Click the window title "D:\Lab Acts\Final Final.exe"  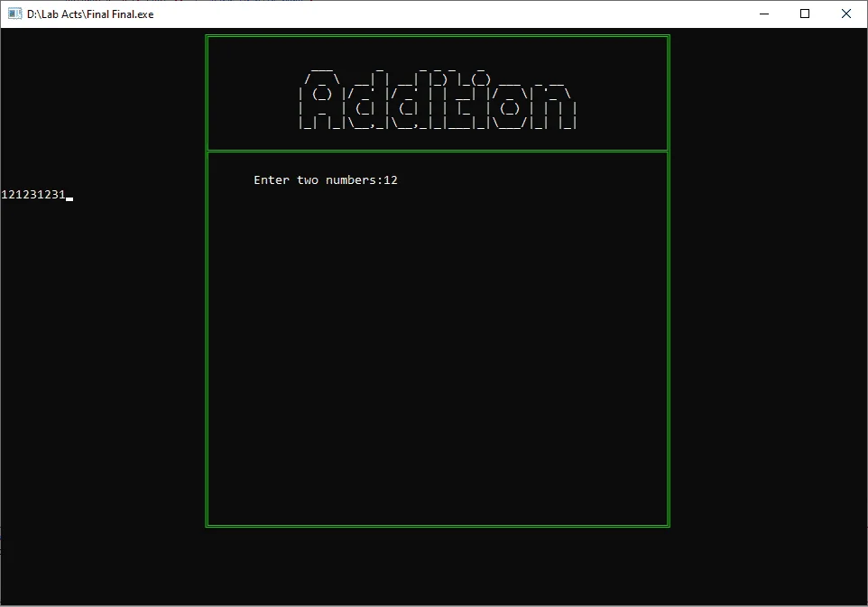(90, 14)
